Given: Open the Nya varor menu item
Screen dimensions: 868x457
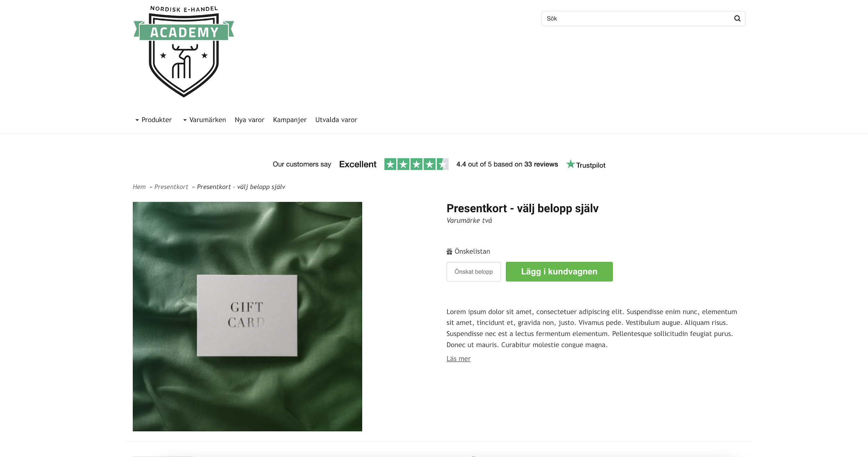Looking at the screenshot, I should tap(249, 120).
